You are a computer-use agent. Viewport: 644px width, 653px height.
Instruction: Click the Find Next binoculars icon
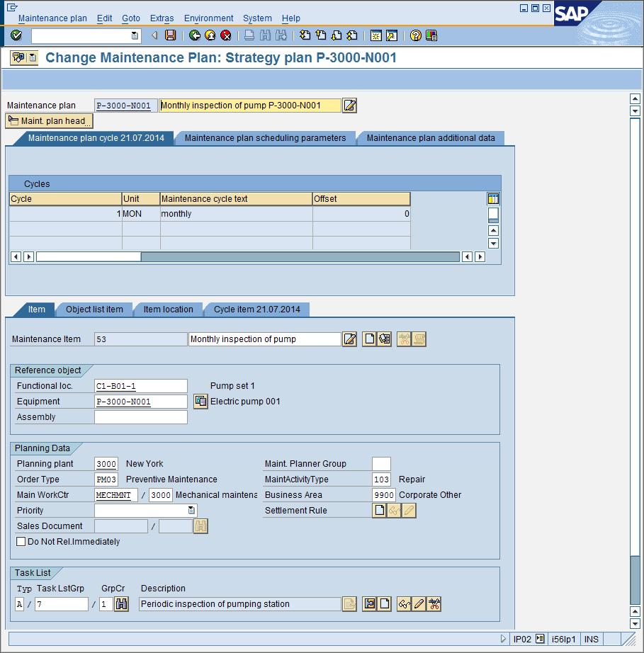point(281,35)
